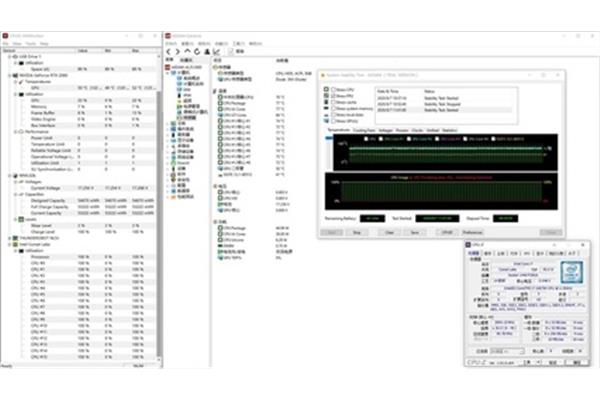Collapse the battery Levels node
The height and width of the screenshot is (400, 600).
click(x=16, y=219)
